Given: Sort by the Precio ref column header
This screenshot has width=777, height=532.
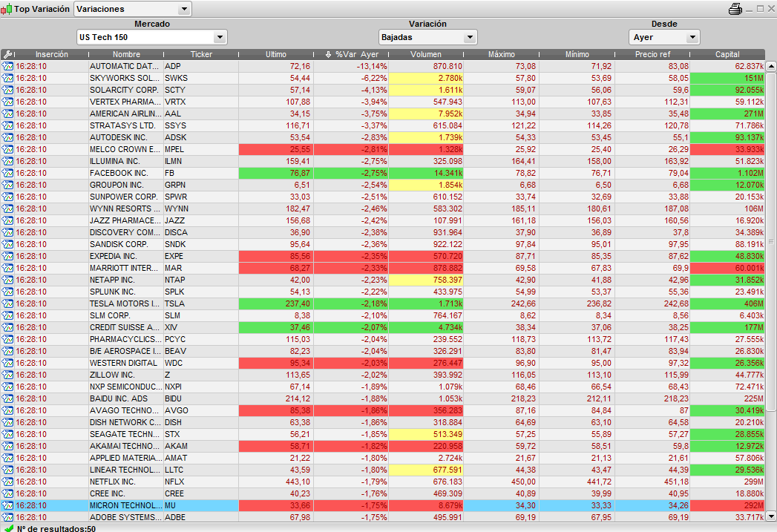Looking at the screenshot, I should pos(652,54).
